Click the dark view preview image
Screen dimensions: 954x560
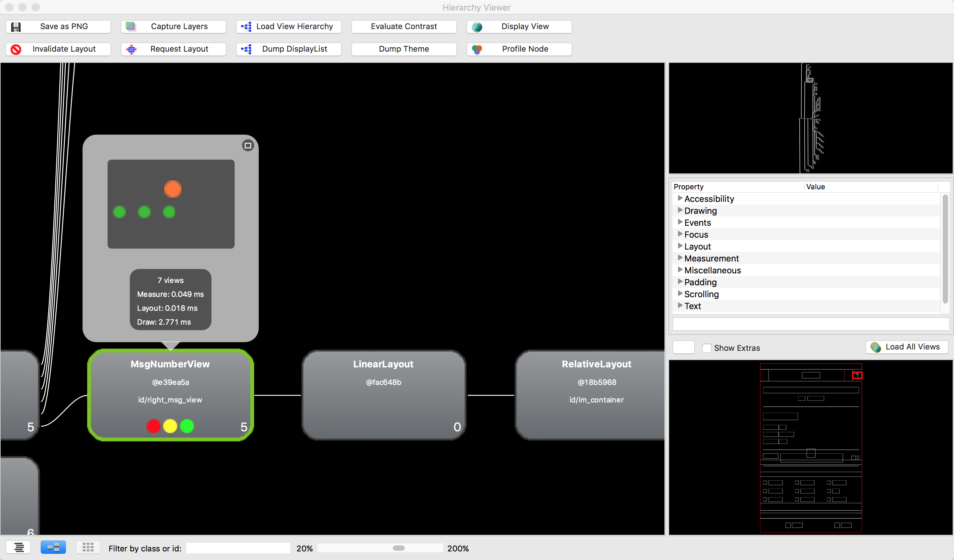point(171,204)
